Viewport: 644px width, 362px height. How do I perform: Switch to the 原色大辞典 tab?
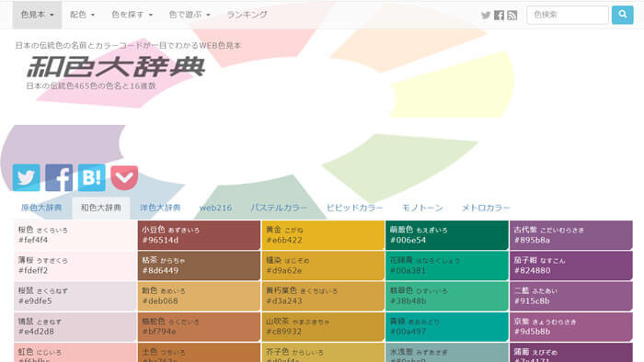pyautogui.click(x=41, y=208)
